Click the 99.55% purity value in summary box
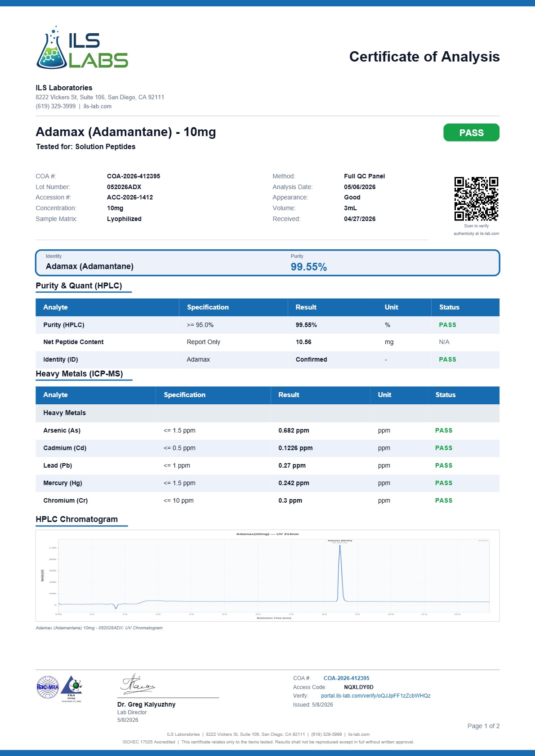 point(309,267)
